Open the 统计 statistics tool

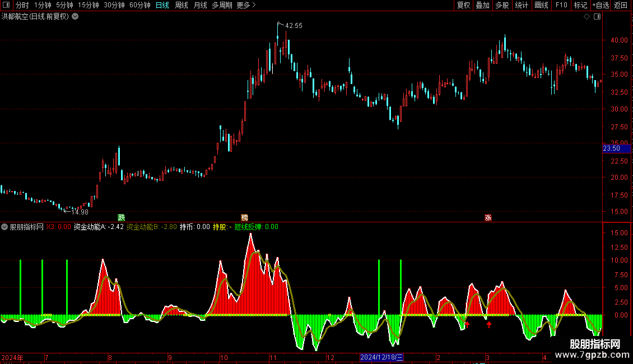(522, 5)
